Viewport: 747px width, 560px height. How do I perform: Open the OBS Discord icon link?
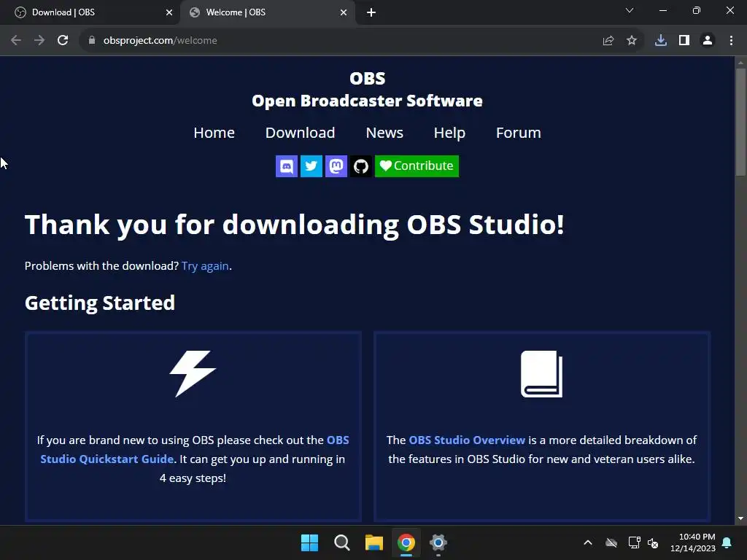pyautogui.click(x=286, y=166)
